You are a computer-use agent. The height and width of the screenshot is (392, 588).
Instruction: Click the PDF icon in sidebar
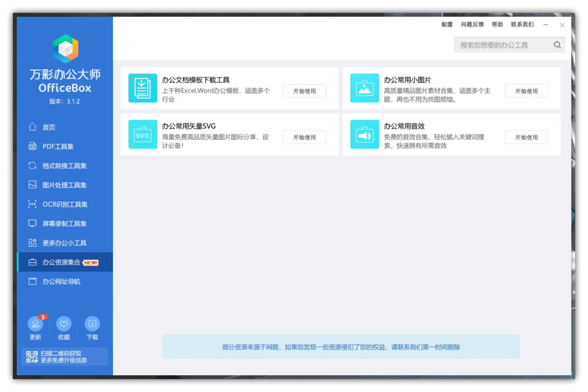[x=32, y=146]
